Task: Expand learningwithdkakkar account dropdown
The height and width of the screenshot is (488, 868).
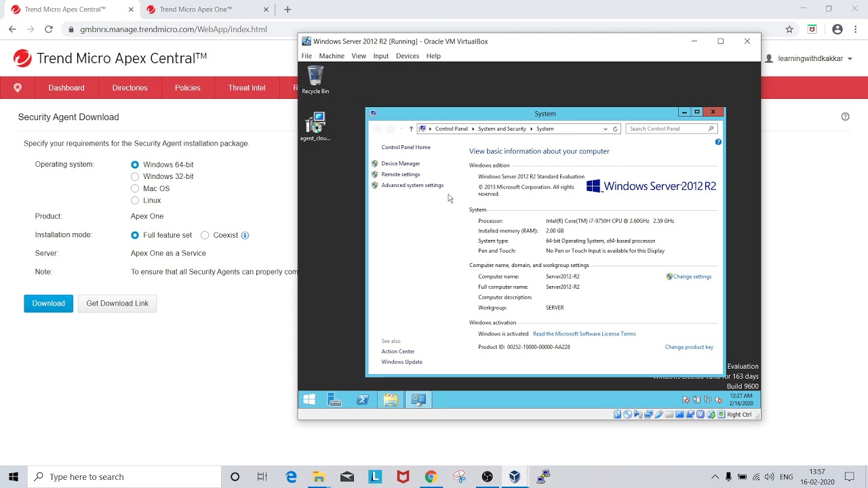Action: tap(850, 59)
